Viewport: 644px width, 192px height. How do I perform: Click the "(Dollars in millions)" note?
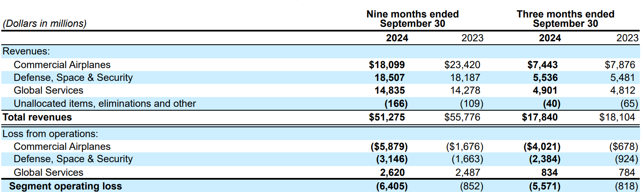(x=44, y=23)
